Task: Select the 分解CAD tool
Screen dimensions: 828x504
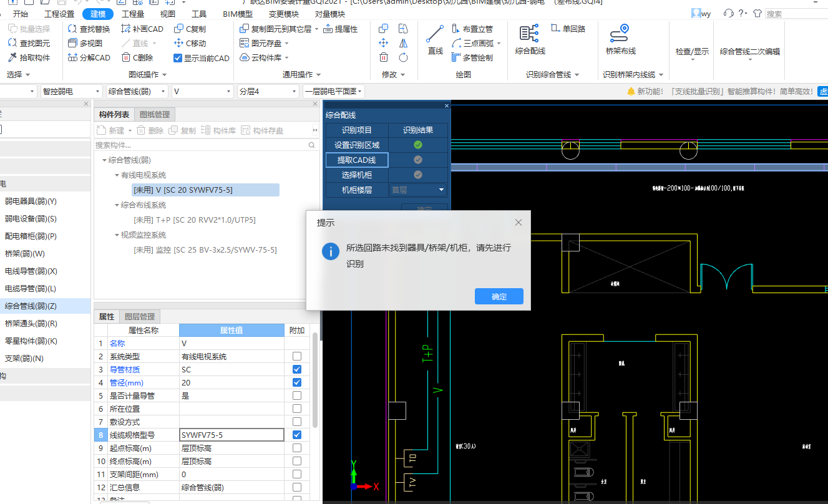Action: 89,57
